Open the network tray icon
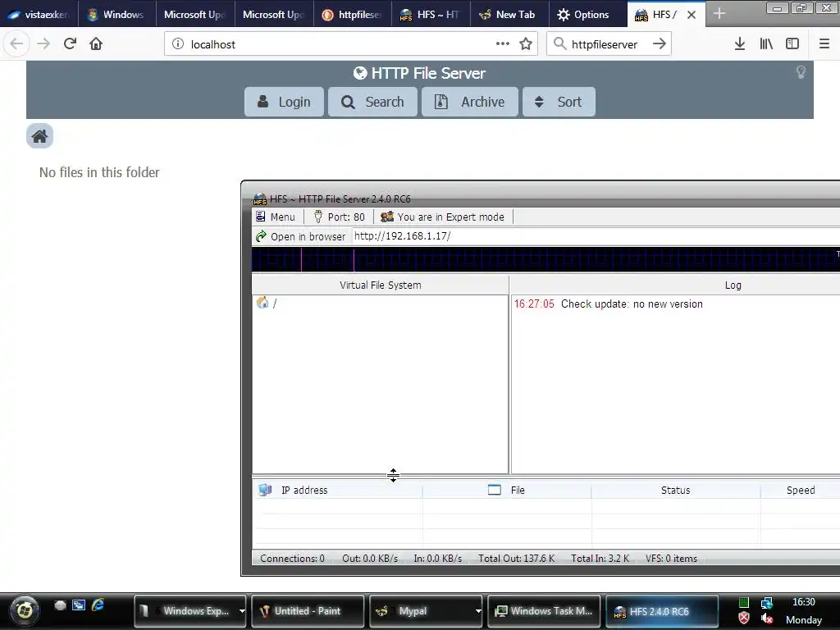The width and height of the screenshot is (840, 630). tap(767, 603)
